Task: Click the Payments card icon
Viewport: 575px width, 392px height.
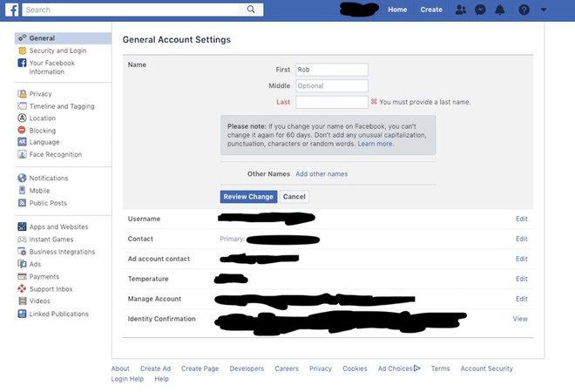Action: coord(22,276)
